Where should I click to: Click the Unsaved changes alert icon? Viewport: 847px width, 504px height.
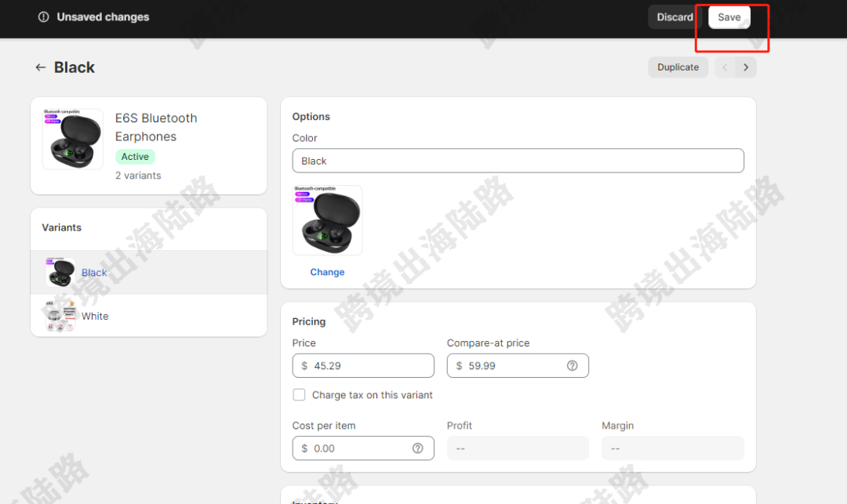click(43, 17)
